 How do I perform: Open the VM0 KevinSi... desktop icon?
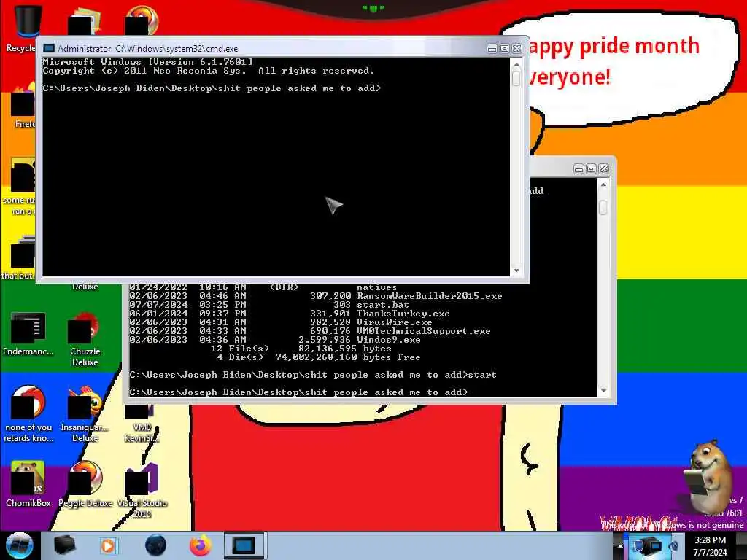141,425
